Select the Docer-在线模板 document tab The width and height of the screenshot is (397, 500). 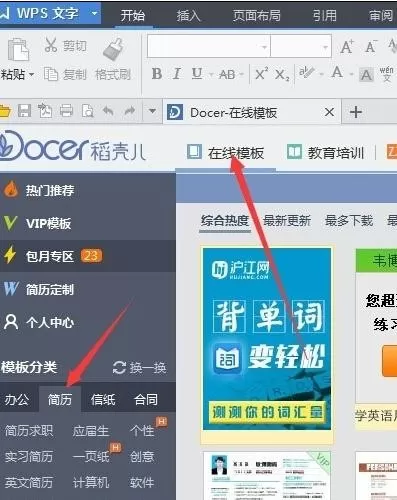click(x=252, y=112)
